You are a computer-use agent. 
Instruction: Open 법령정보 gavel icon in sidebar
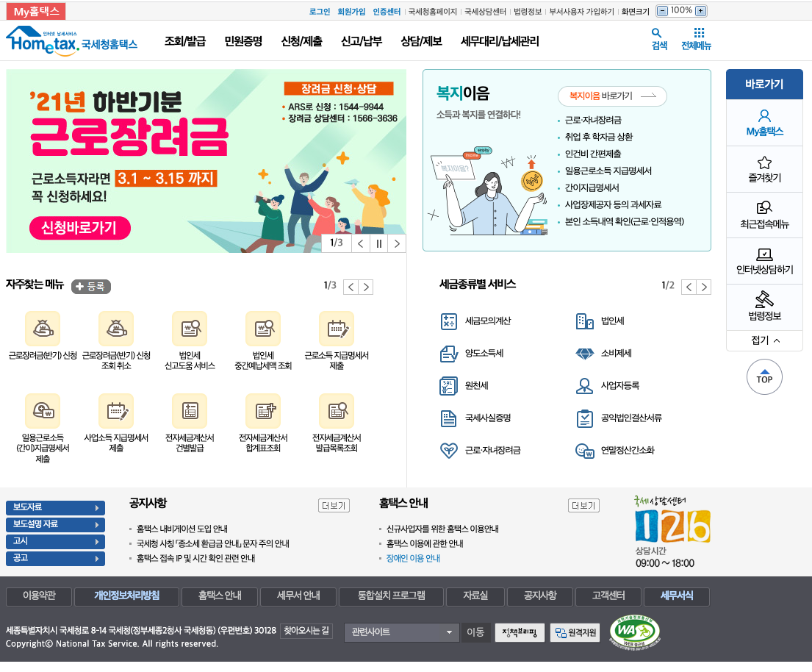[x=764, y=307]
